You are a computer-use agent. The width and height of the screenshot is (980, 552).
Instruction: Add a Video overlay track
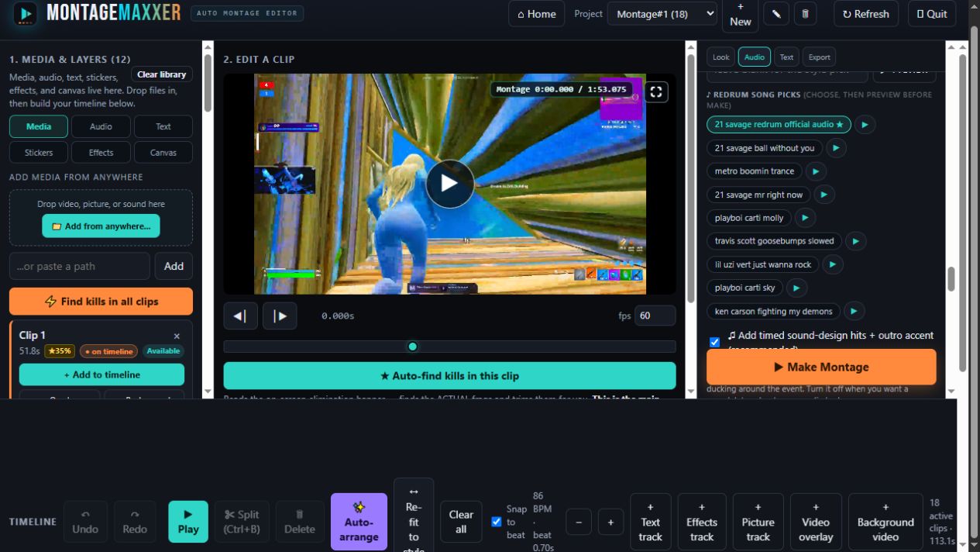(x=816, y=522)
